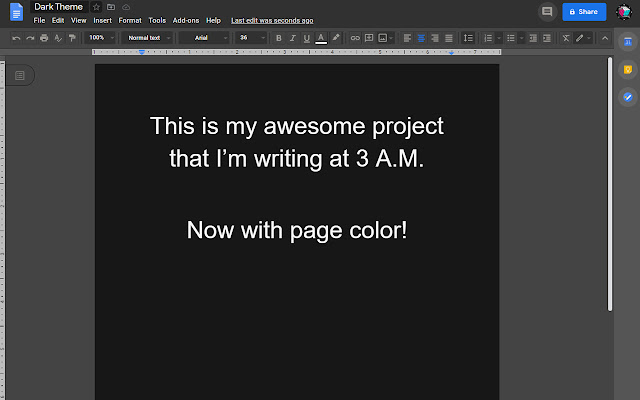Toggle Italic formatting
Image resolution: width=640 pixels, height=400 pixels.
tap(292, 38)
